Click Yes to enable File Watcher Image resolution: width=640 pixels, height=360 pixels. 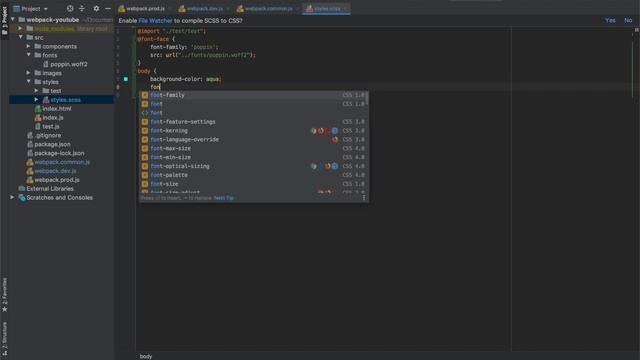click(x=610, y=20)
